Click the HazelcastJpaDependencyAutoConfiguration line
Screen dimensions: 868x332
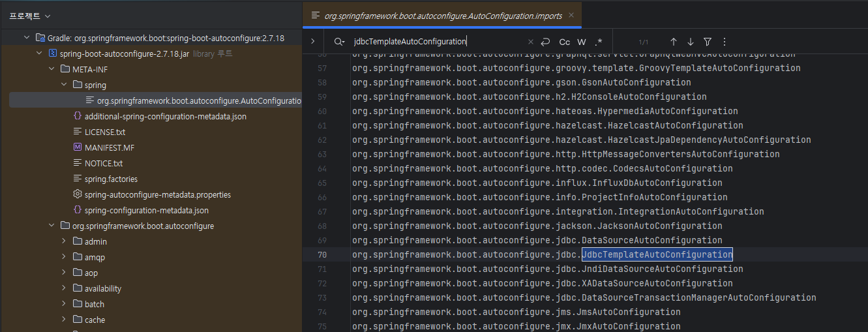pos(582,140)
